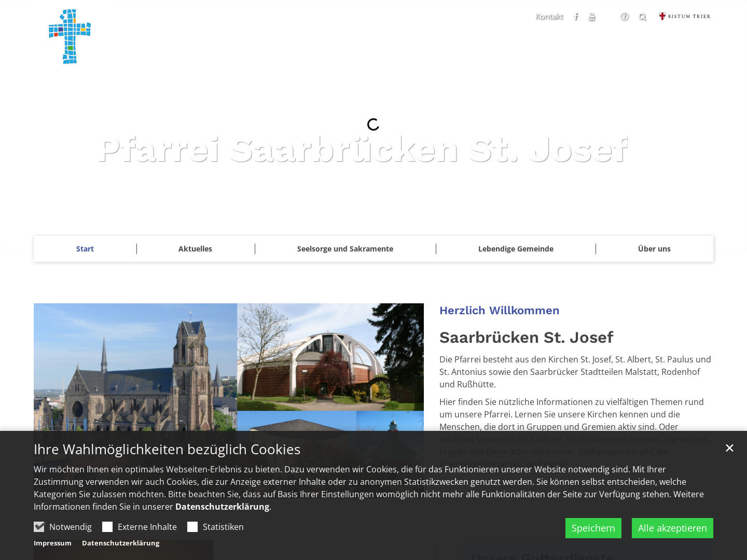Viewport: 747px width, 560px height.
Task: Click the Herzlich Willkommen heading
Action: (499, 311)
